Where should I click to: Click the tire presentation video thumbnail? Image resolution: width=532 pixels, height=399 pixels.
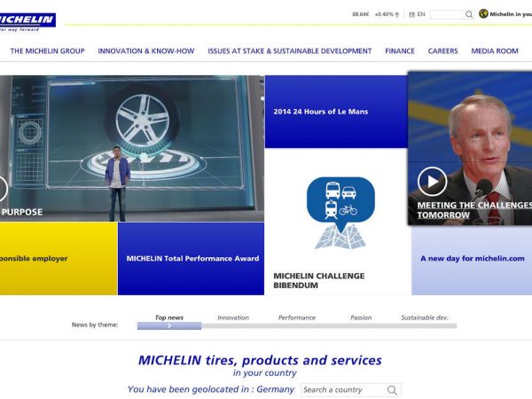click(132, 149)
